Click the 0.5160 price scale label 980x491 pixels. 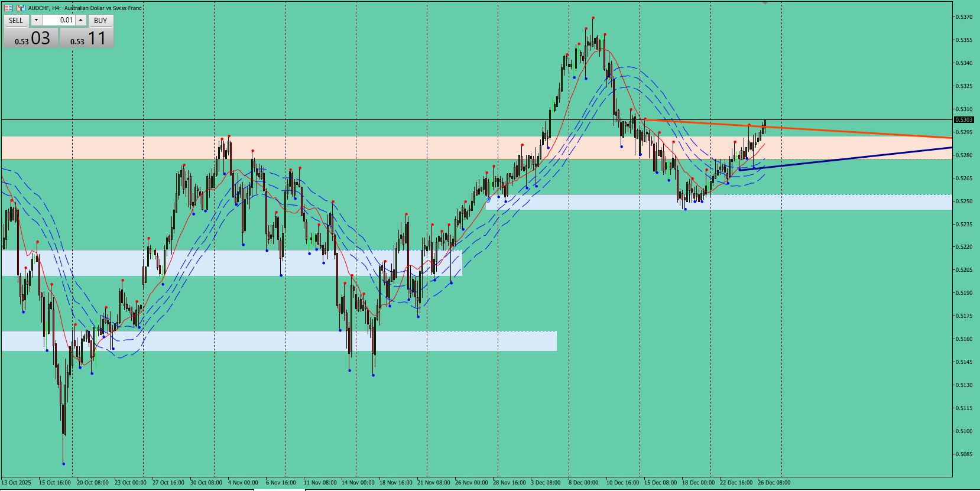click(965, 339)
